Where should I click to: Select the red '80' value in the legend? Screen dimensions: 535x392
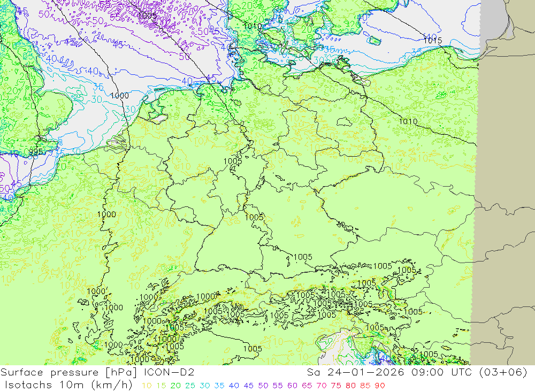351,386
